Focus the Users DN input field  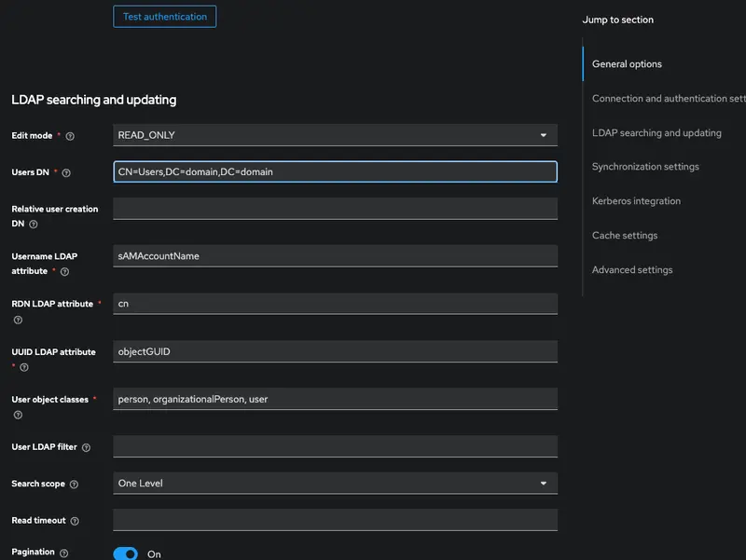click(335, 171)
